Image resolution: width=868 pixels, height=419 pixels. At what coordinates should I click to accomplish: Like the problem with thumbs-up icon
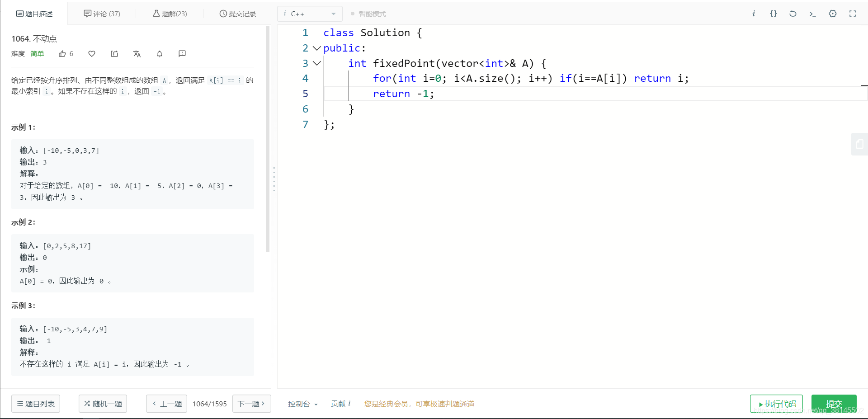[x=62, y=54]
